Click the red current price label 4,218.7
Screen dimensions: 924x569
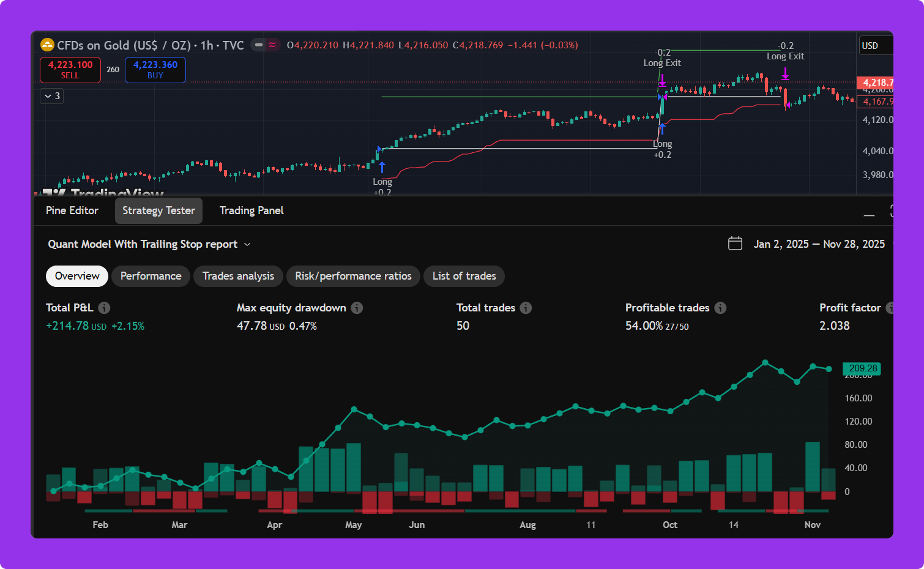(x=875, y=82)
